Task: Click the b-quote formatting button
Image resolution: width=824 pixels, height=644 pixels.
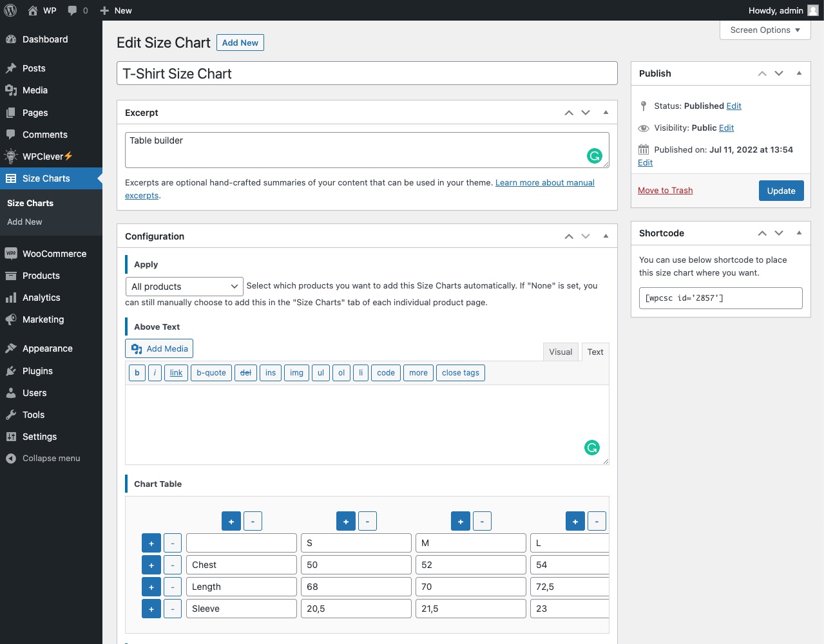Action: [x=211, y=373]
